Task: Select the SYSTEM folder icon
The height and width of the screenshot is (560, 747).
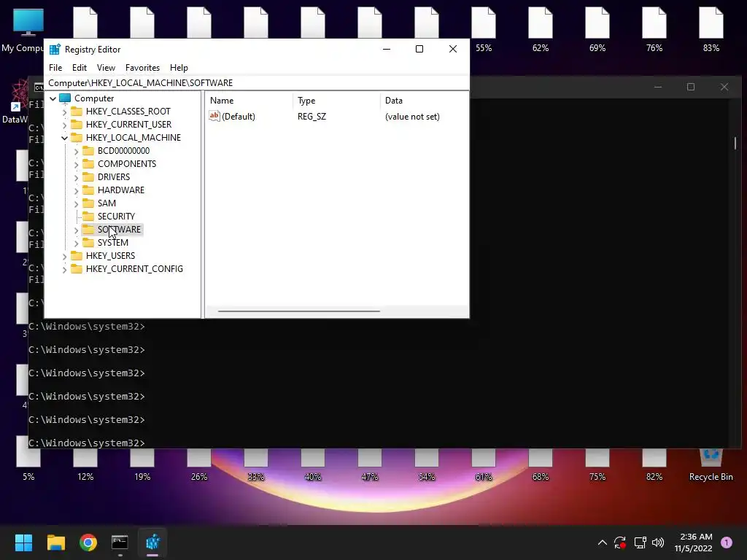Action: 88,242
